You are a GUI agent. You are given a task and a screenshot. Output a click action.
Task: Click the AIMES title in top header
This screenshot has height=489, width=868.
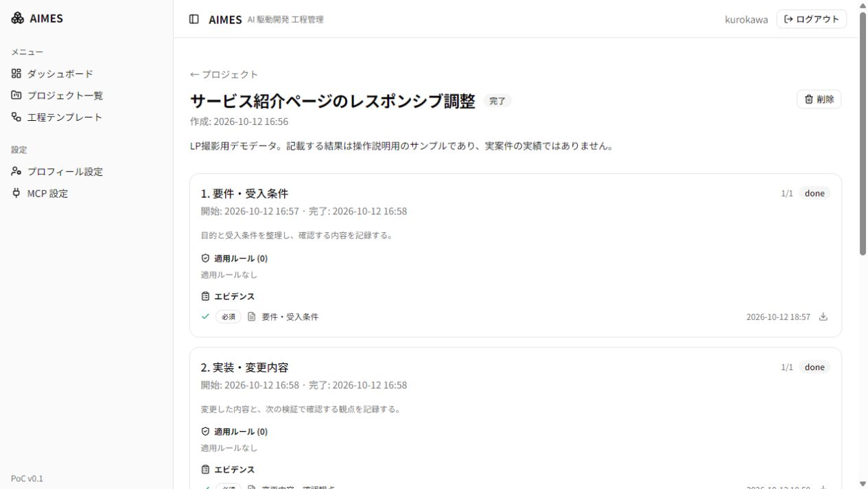(x=225, y=19)
